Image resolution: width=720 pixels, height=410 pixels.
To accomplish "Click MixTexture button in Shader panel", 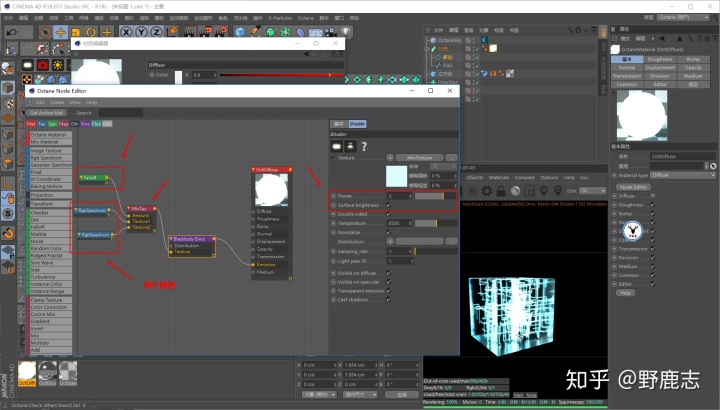I will point(419,157).
